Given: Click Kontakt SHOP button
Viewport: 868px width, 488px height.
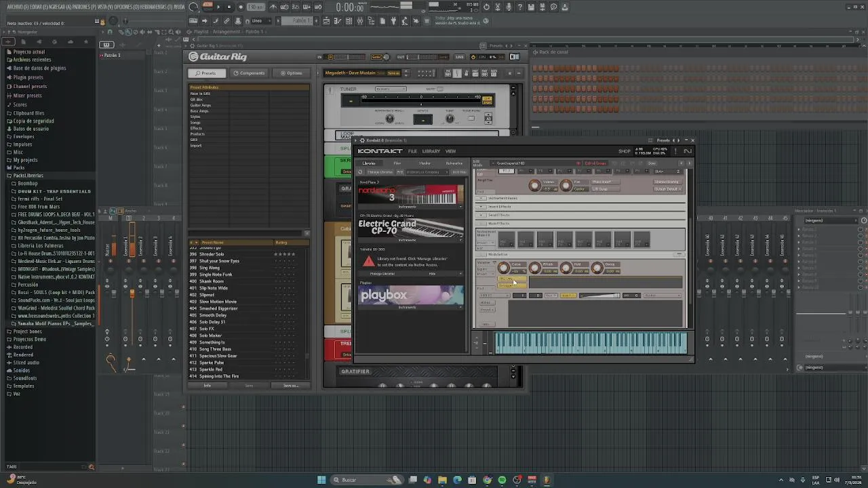Looking at the screenshot, I should click(x=625, y=151).
